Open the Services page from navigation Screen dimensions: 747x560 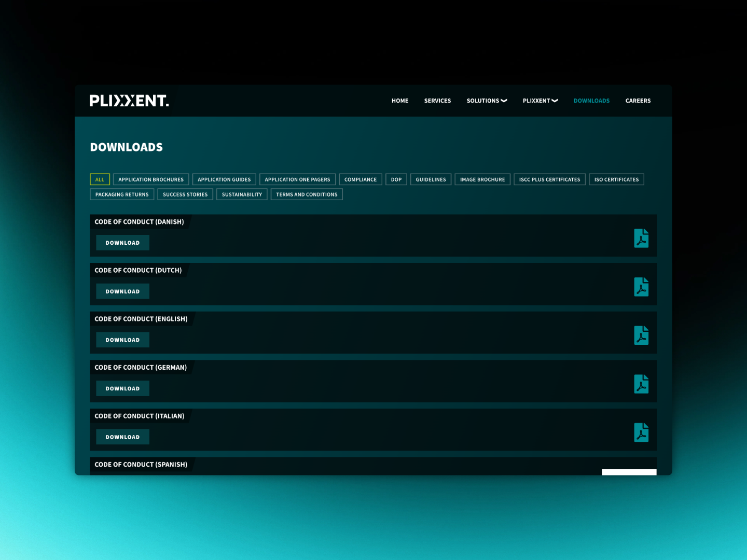coord(437,101)
